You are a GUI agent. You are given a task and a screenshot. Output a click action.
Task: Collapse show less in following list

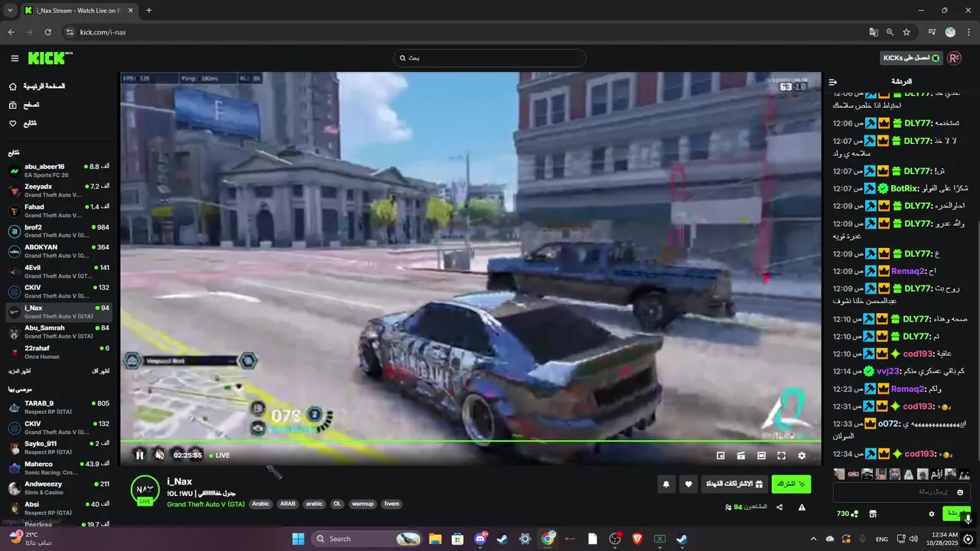point(100,371)
